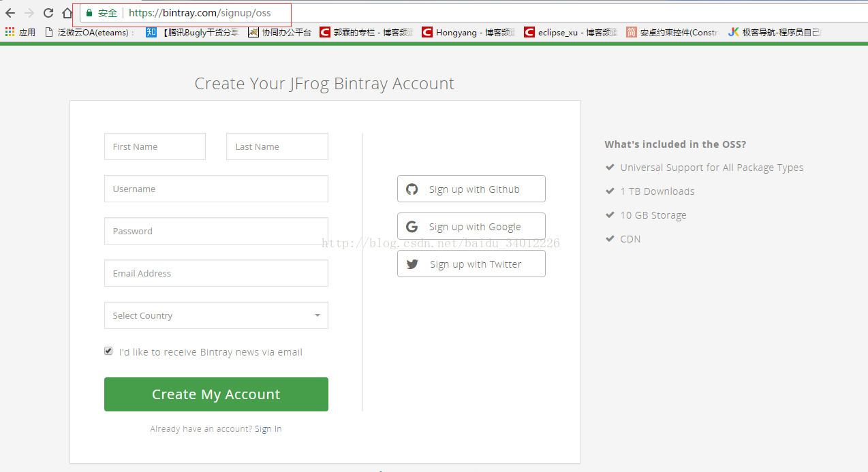
Task: Open the 郭霖的专栏 bookmark
Action: coord(366,32)
